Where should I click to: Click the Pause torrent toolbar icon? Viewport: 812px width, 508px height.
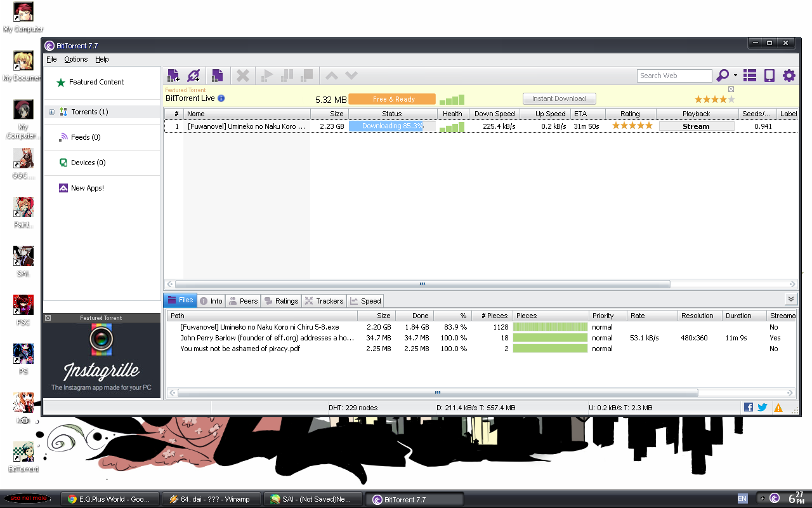pos(287,76)
